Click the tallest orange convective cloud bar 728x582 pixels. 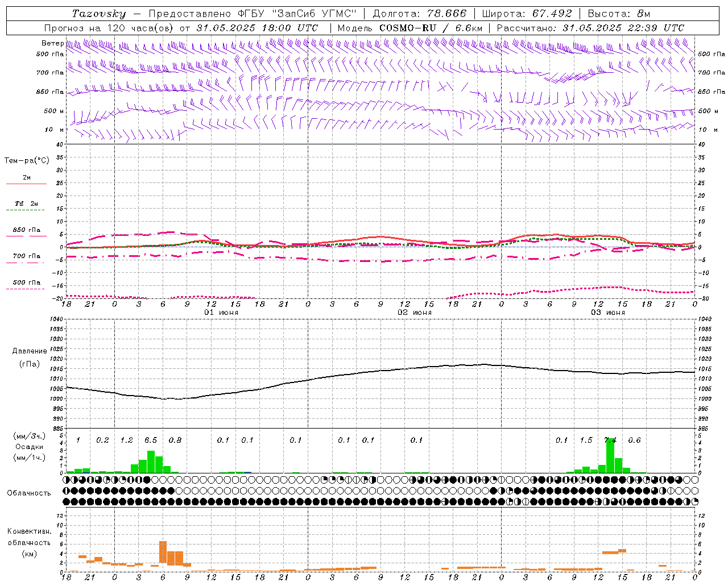click(x=163, y=552)
